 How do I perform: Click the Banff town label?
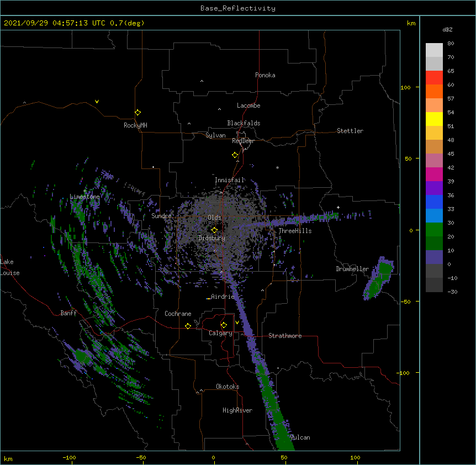coord(68,313)
